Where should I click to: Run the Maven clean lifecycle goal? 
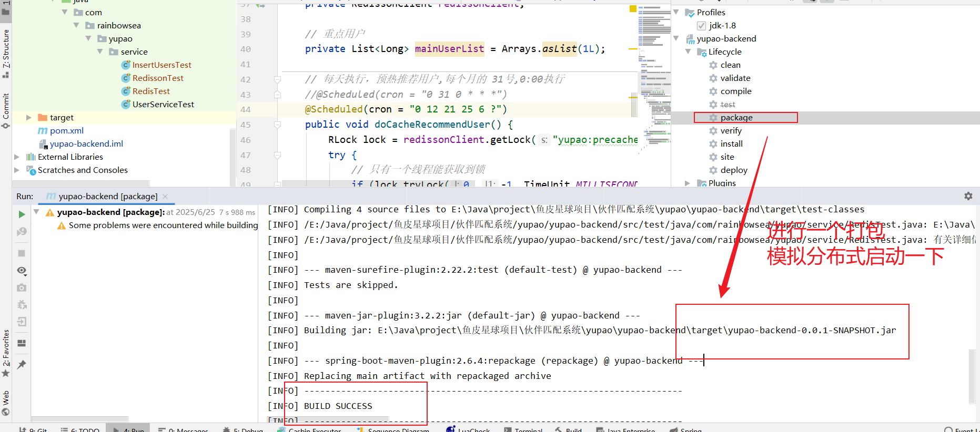coord(730,65)
